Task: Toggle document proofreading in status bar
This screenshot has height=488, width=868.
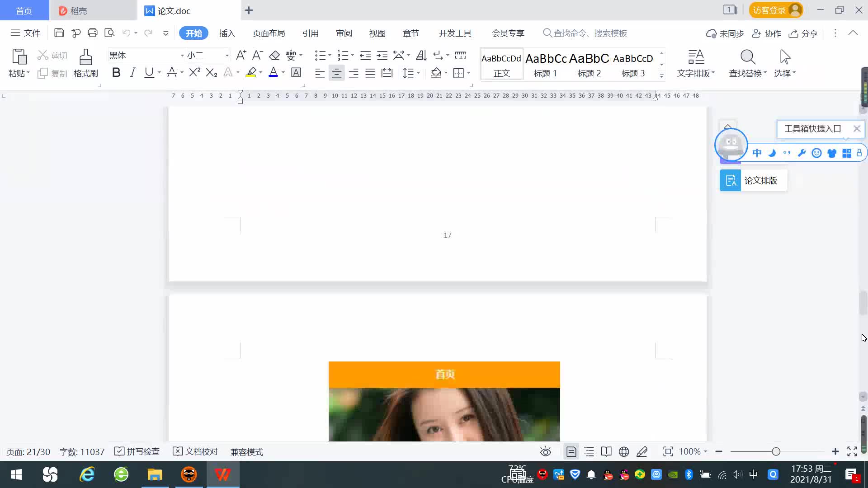Action: coord(195,452)
